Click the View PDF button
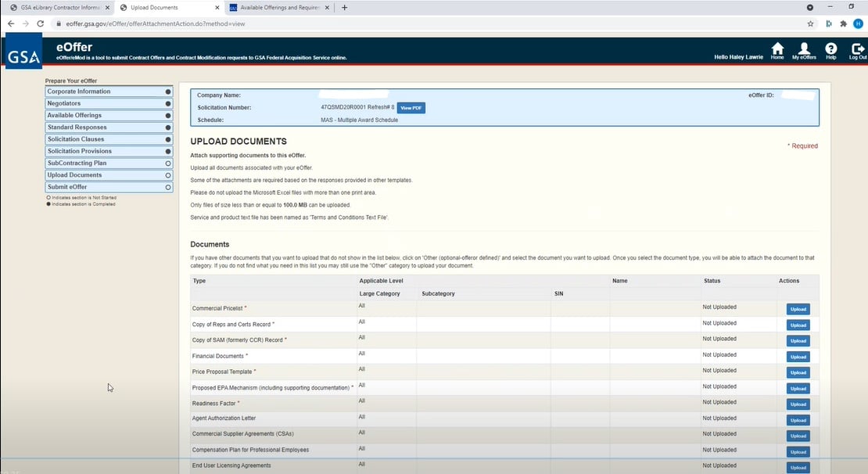The width and height of the screenshot is (868, 474). pyautogui.click(x=411, y=108)
